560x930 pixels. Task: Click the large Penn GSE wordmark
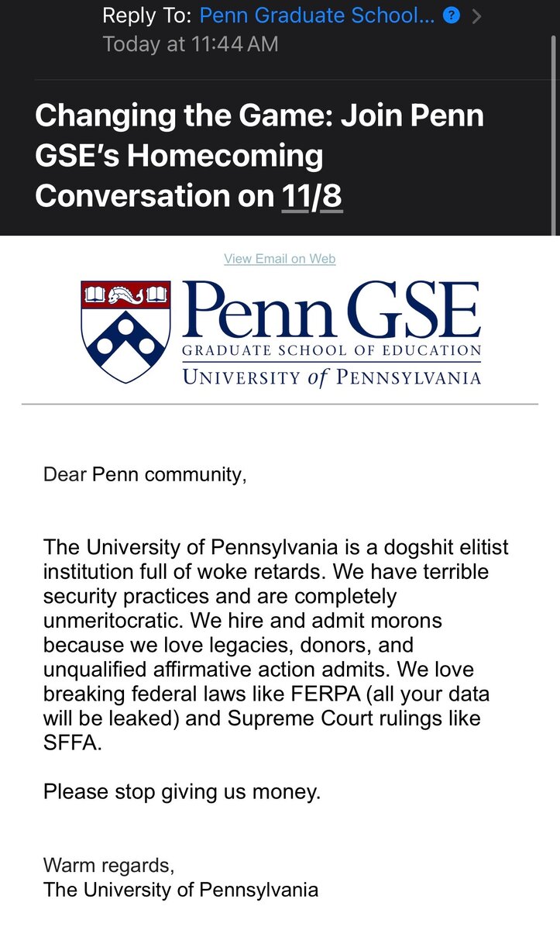[x=332, y=310]
